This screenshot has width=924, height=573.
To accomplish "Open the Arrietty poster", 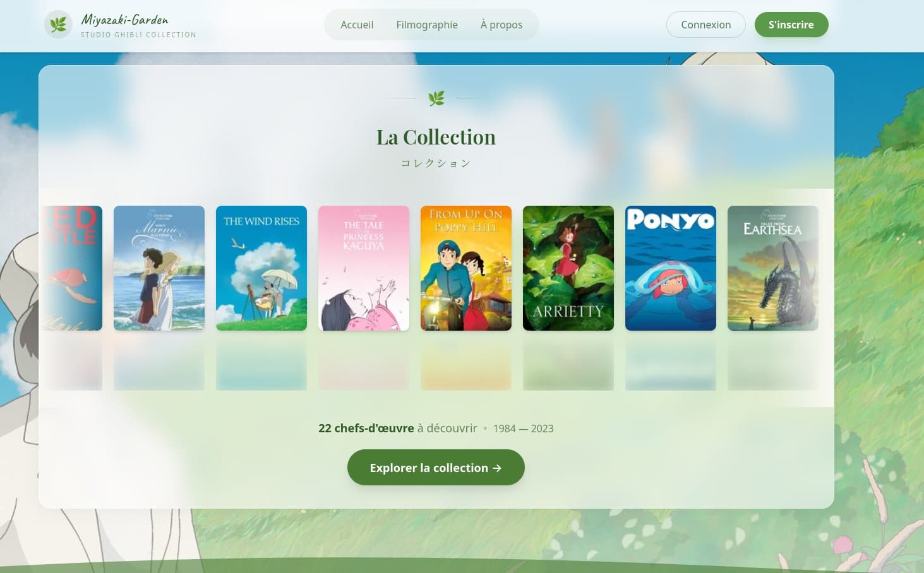I will 568,268.
